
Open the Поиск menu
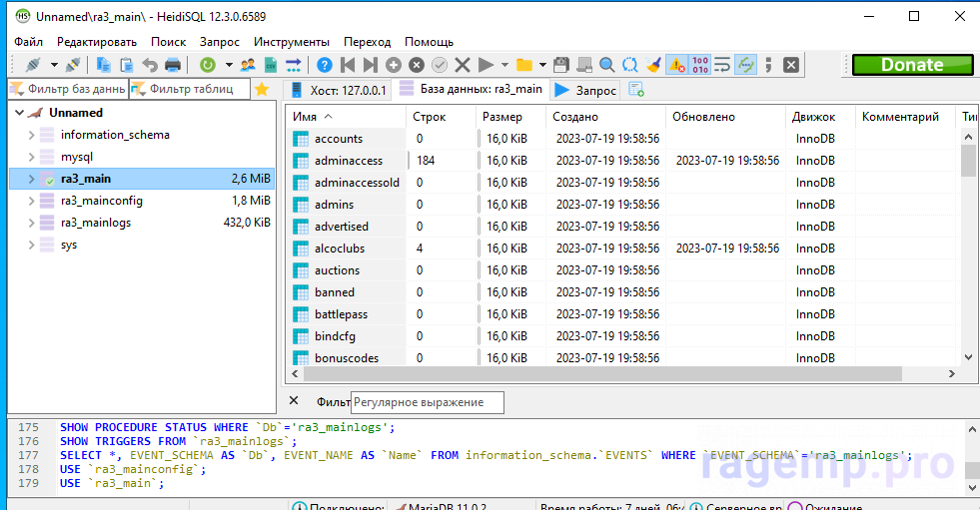(x=168, y=42)
